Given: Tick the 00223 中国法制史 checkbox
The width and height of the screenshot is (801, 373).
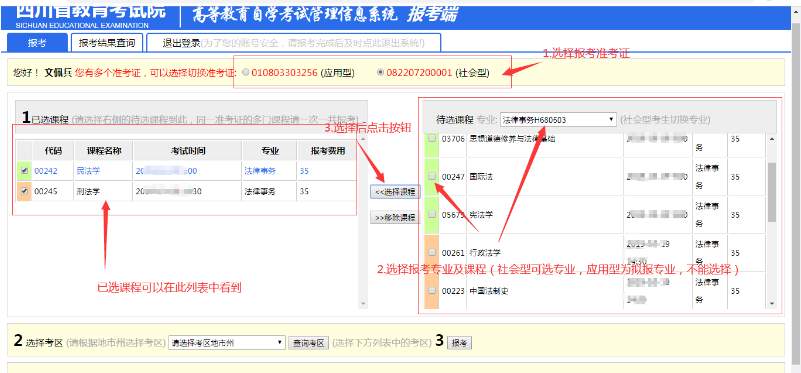Looking at the screenshot, I should 432,291.
